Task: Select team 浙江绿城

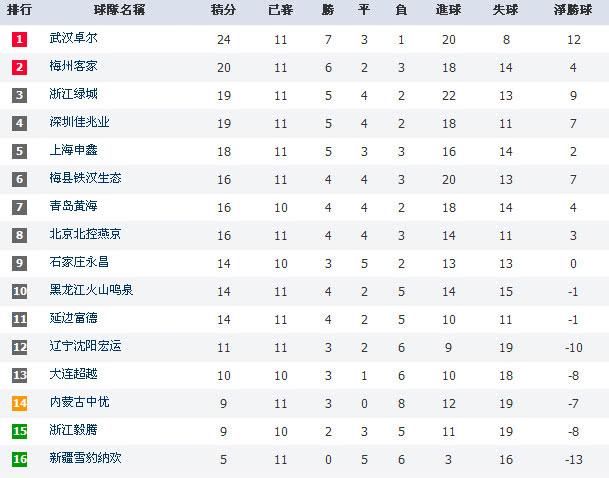Action: 73,95
